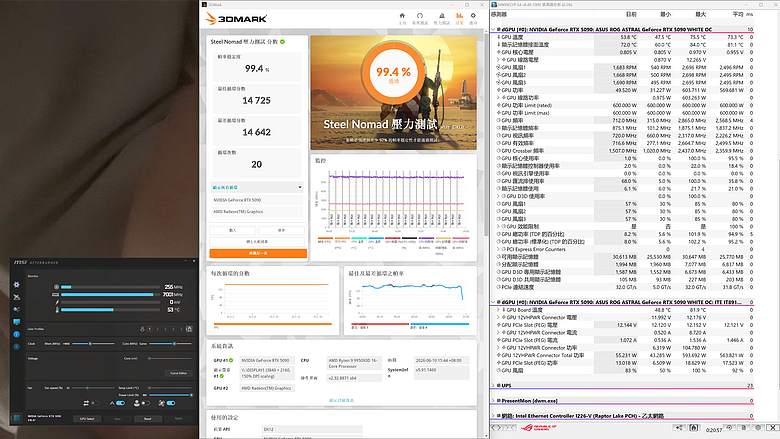Expand PCI Express Error Counters row
The width and height of the screenshot is (780, 439).
[x=498, y=249]
